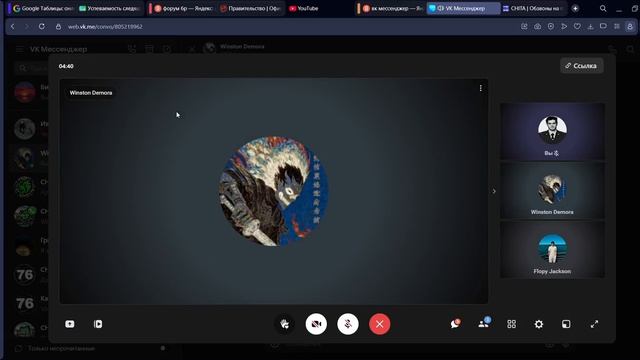Screen dimensions: 640x360
Task: Switch to the форум бр Яндекс tab
Action: coord(183,8)
